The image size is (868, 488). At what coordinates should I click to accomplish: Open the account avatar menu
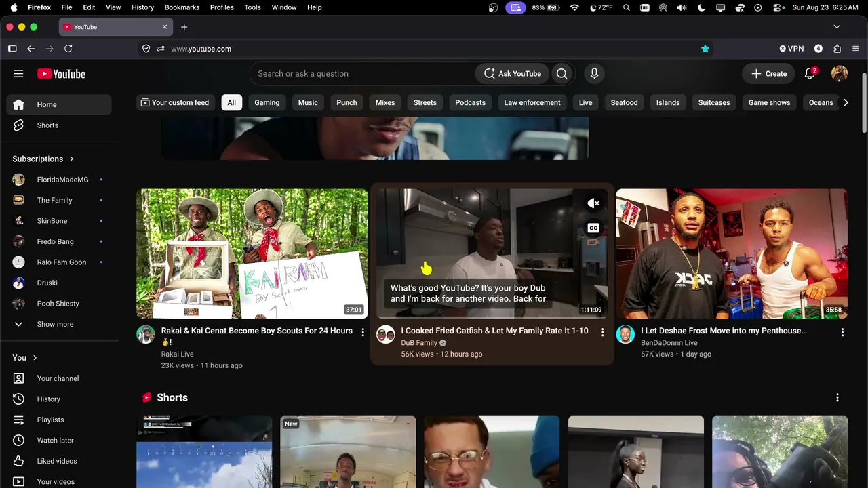(840, 74)
